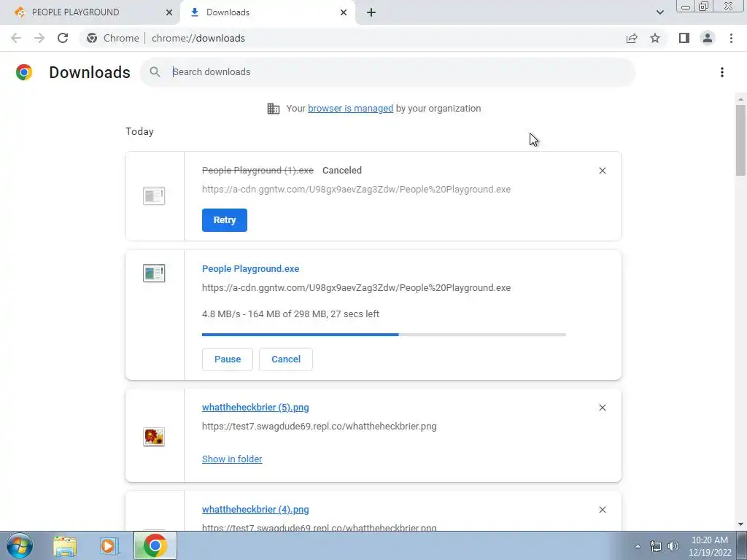Toggle the browser side panel
Viewport: 747px width, 560px height.
click(684, 38)
